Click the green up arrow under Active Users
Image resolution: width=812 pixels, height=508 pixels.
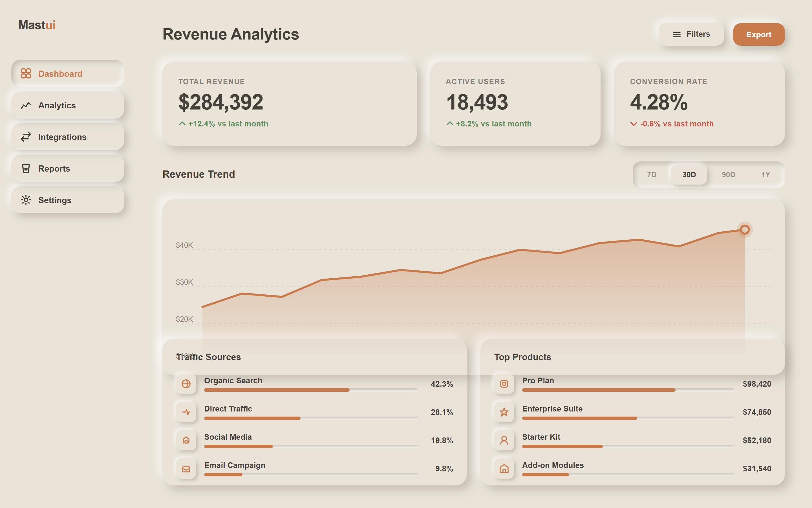pos(450,124)
